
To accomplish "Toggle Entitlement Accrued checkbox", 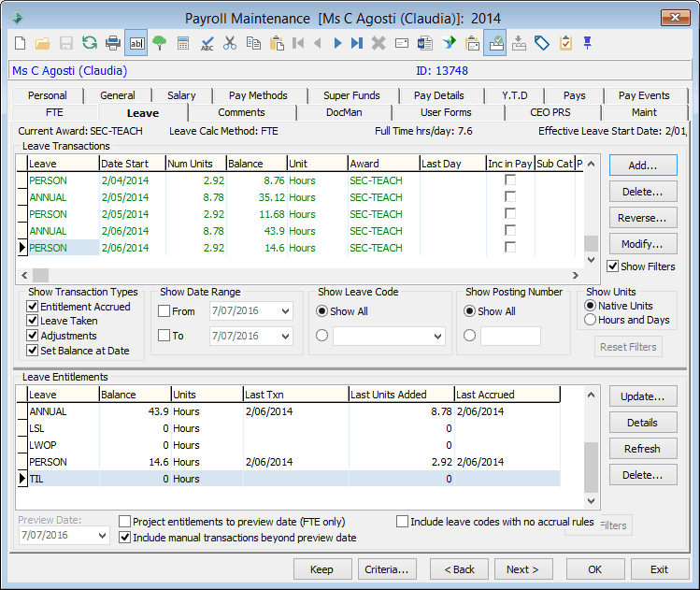I will (x=32, y=307).
